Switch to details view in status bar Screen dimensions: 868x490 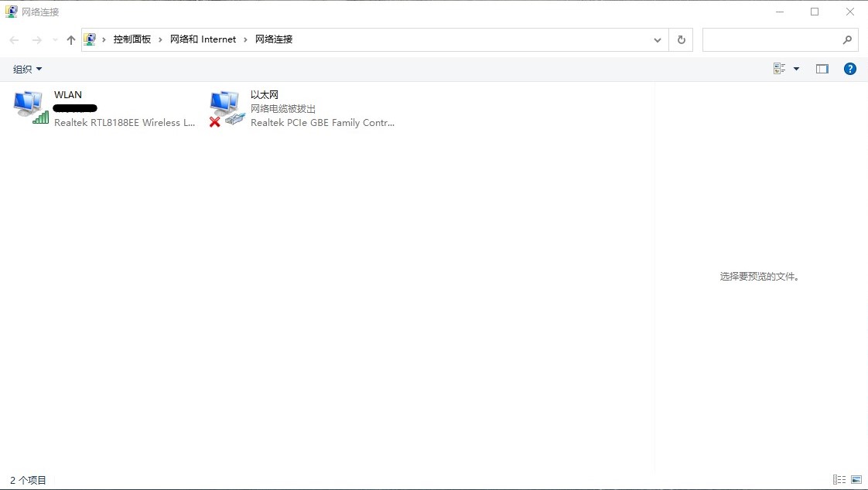pos(839,479)
